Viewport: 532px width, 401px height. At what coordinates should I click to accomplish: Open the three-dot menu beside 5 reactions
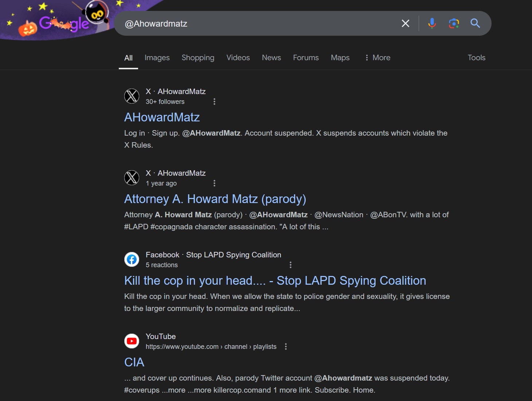coord(290,265)
